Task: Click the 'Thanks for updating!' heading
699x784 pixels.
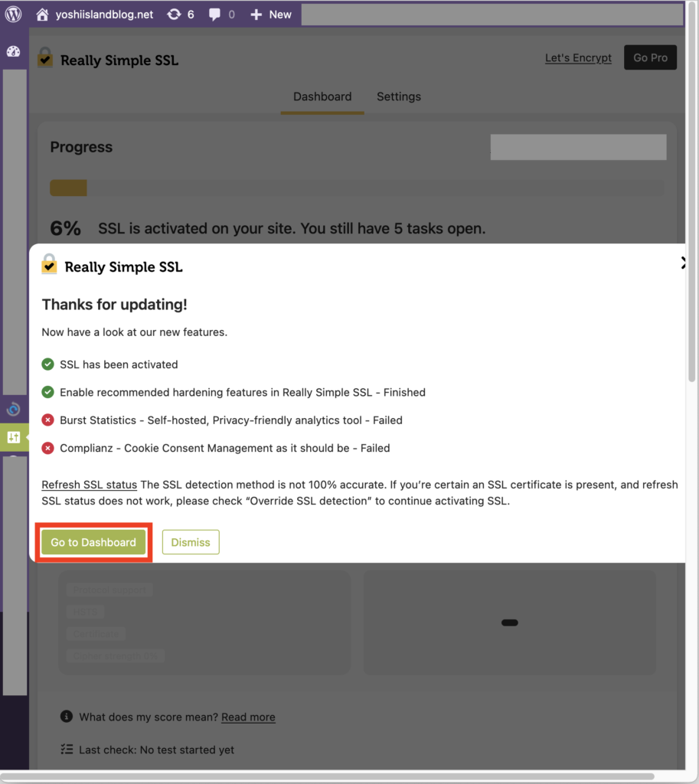Action: 115,305
